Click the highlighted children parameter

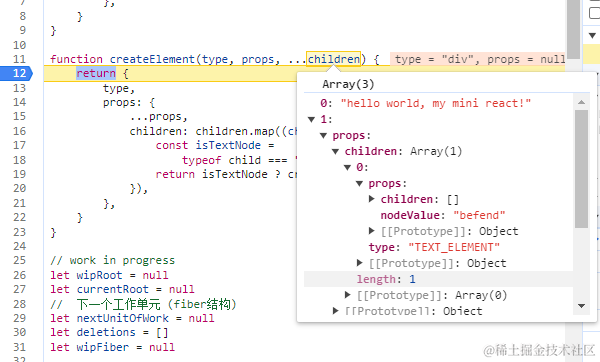click(x=333, y=59)
